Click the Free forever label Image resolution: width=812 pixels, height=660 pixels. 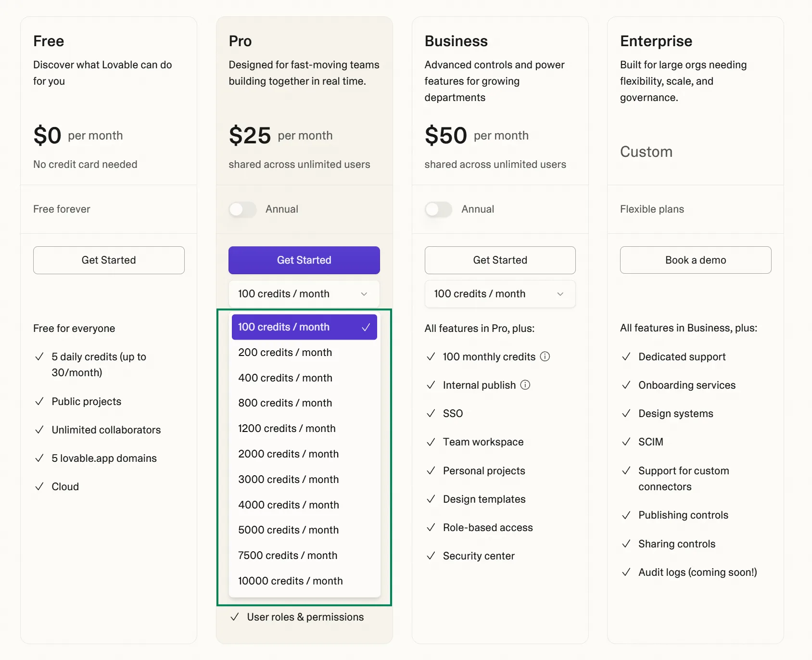point(62,209)
